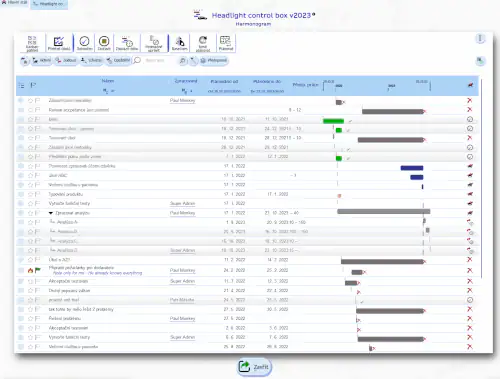Click the red pin icon in header's right corner
The height and width of the screenshot is (379, 500).
[x=470, y=85]
